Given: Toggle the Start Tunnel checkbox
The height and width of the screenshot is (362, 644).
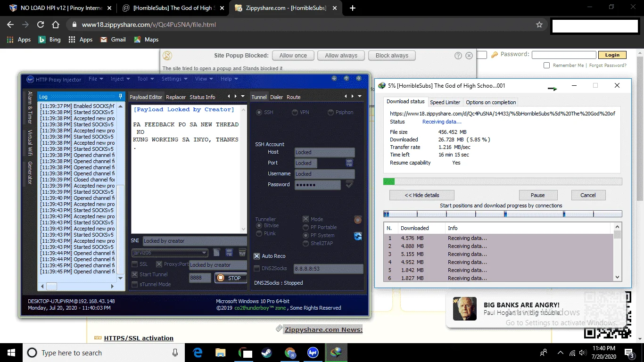Looking at the screenshot, I should coord(135,274).
